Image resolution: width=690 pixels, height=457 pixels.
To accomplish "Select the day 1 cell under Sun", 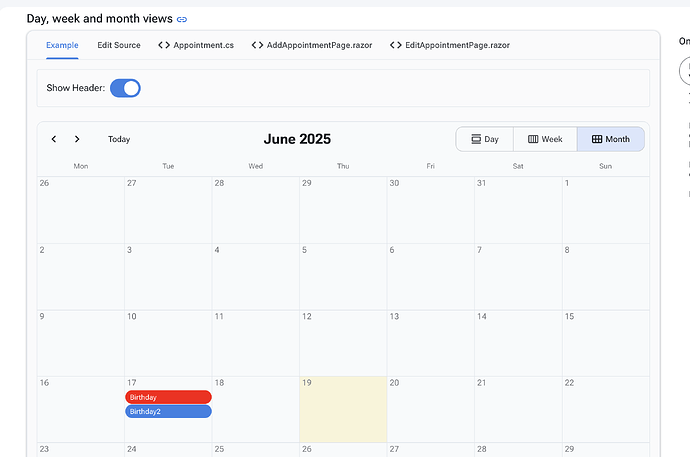I will (606, 210).
